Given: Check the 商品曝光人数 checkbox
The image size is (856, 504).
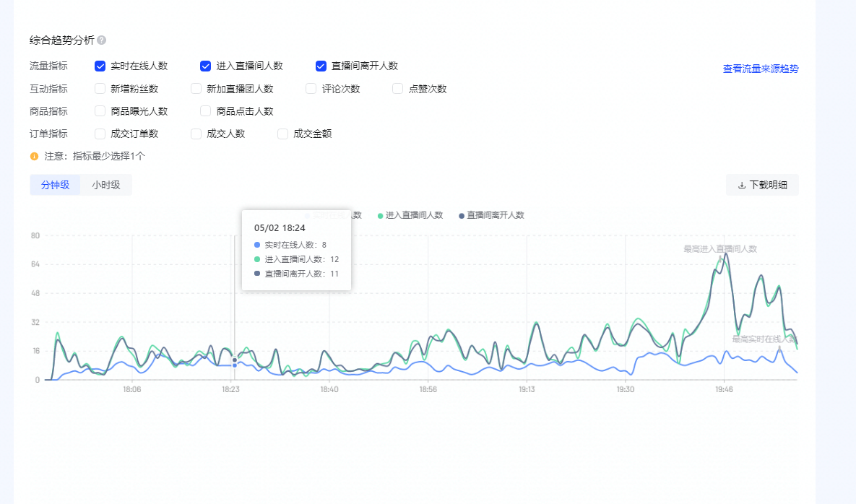Looking at the screenshot, I should click(98, 111).
